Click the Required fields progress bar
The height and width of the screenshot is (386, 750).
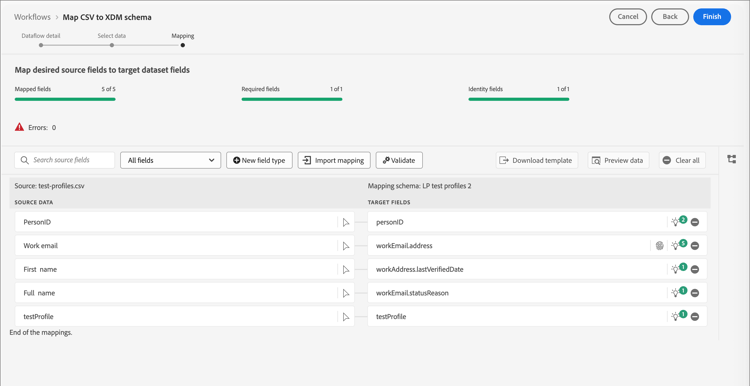click(292, 99)
